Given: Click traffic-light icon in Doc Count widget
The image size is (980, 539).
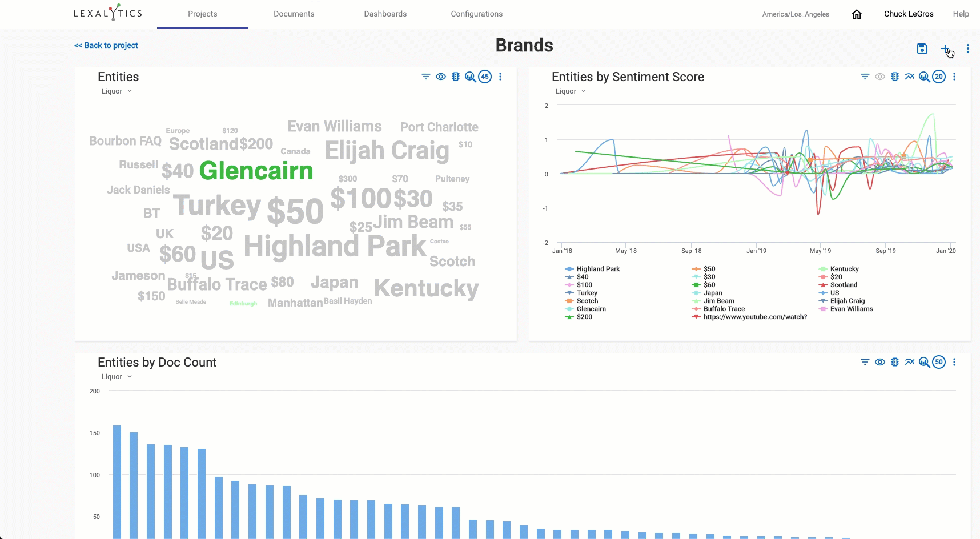Looking at the screenshot, I should tap(895, 362).
